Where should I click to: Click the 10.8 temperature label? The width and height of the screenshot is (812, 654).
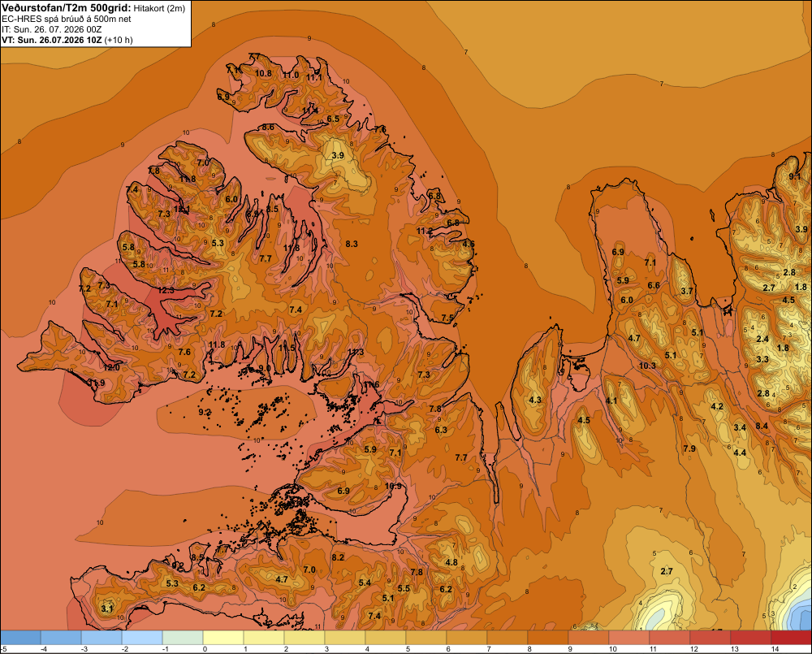tap(263, 73)
